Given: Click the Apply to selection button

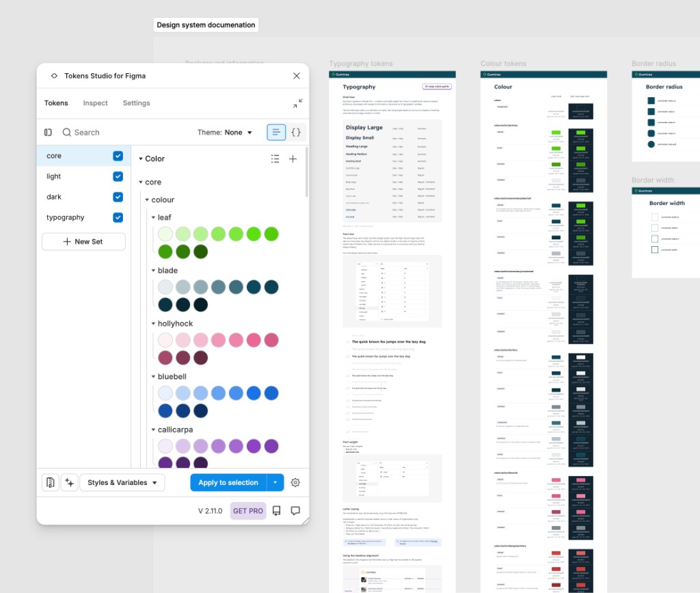Looking at the screenshot, I should tap(228, 482).
